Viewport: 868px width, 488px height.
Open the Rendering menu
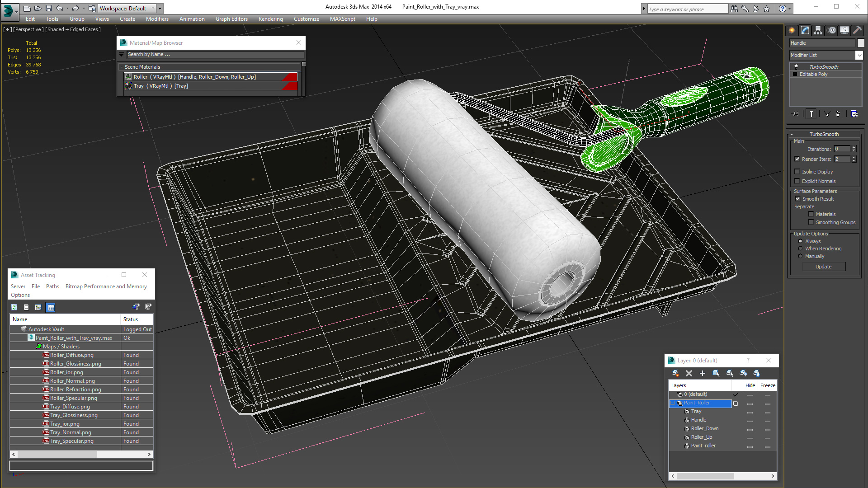pos(270,19)
